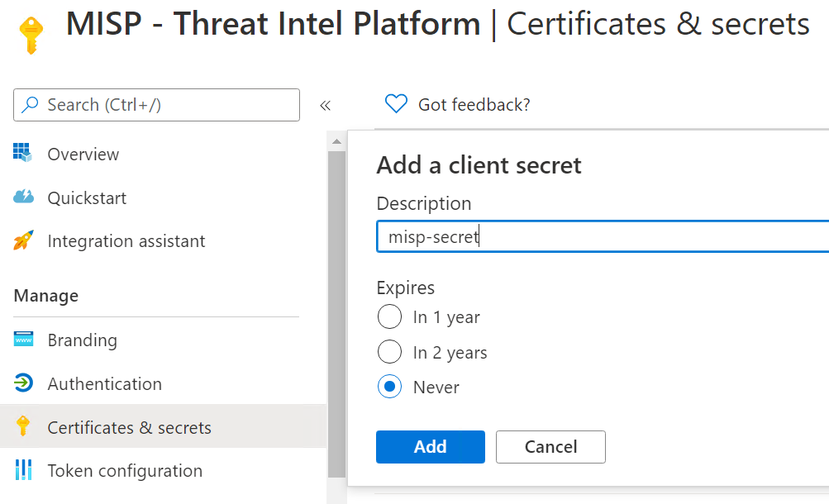
Task: Click the search magnifier icon
Action: [30, 105]
